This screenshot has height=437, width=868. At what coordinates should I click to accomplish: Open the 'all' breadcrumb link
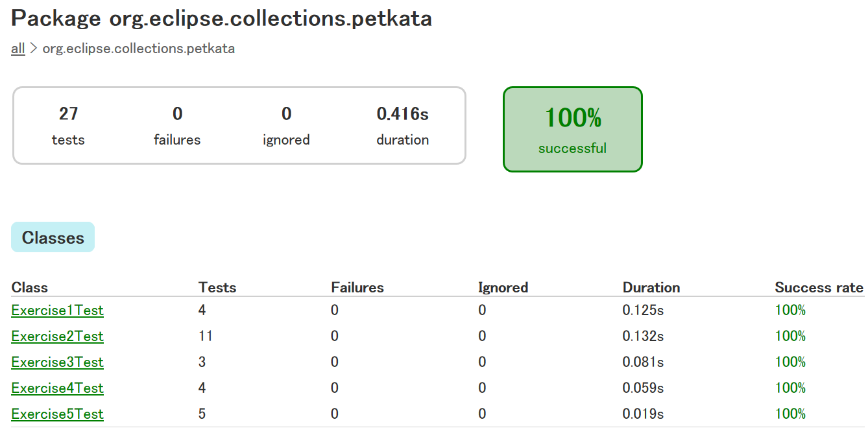click(18, 49)
